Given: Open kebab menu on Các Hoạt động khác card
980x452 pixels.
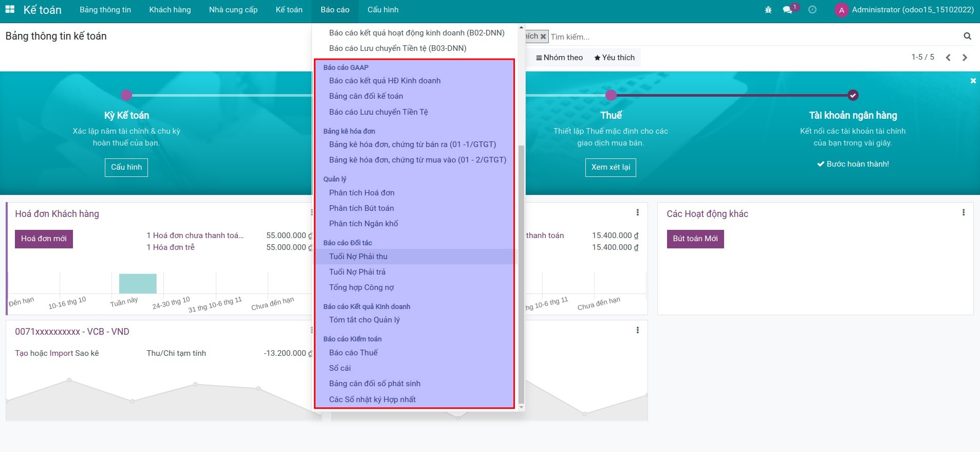Looking at the screenshot, I should pyautogui.click(x=963, y=212).
